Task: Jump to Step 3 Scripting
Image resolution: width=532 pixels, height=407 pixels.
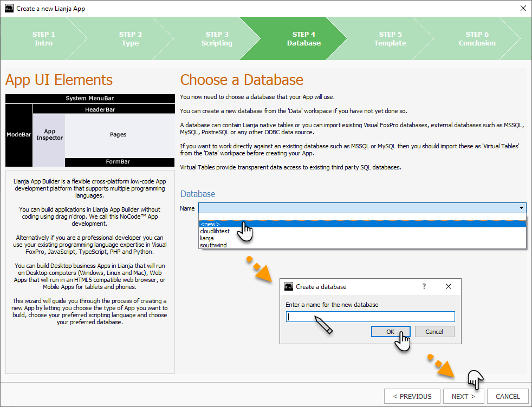Action: click(x=217, y=38)
